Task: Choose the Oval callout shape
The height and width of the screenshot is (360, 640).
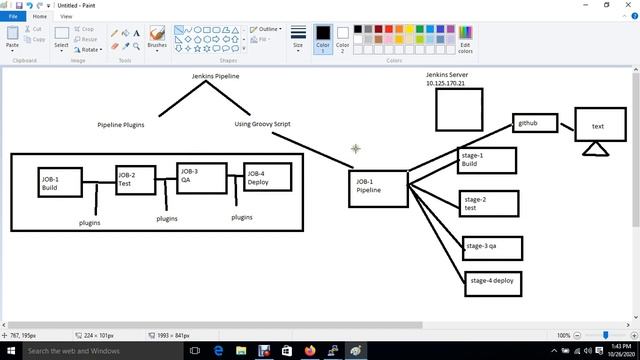Action: click(x=226, y=49)
